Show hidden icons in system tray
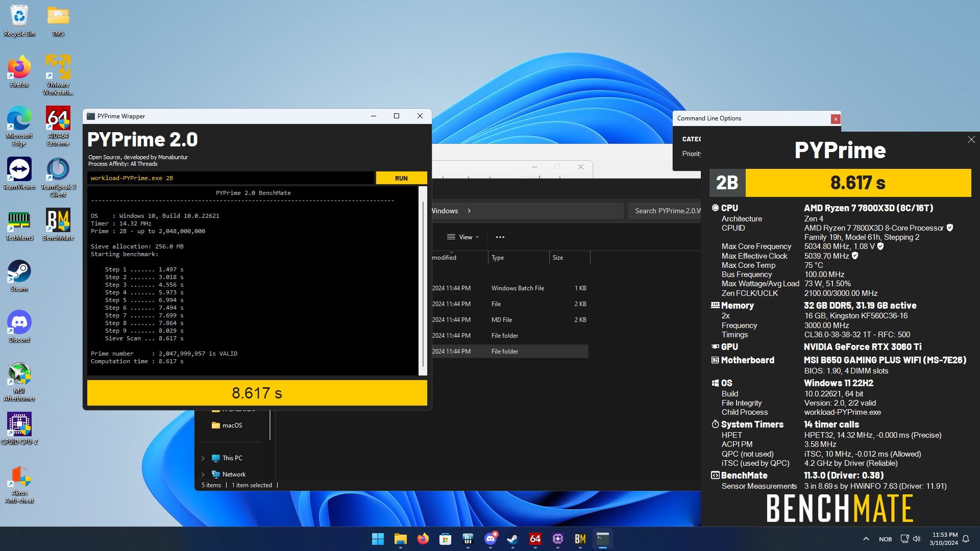The height and width of the screenshot is (551, 980). (x=866, y=539)
